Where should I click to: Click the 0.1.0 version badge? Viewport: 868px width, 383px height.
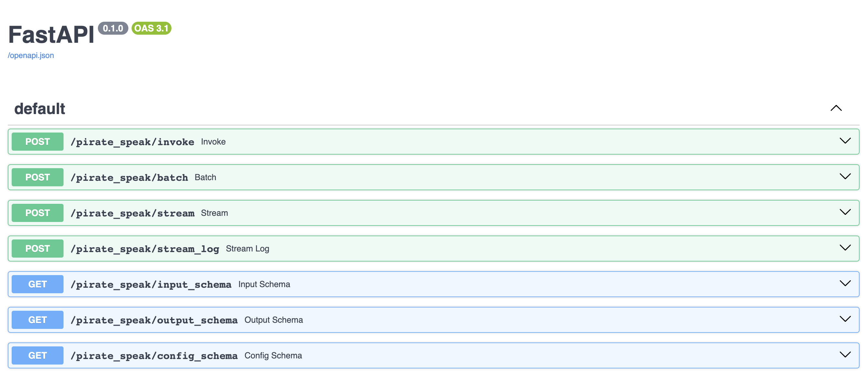click(x=113, y=28)
